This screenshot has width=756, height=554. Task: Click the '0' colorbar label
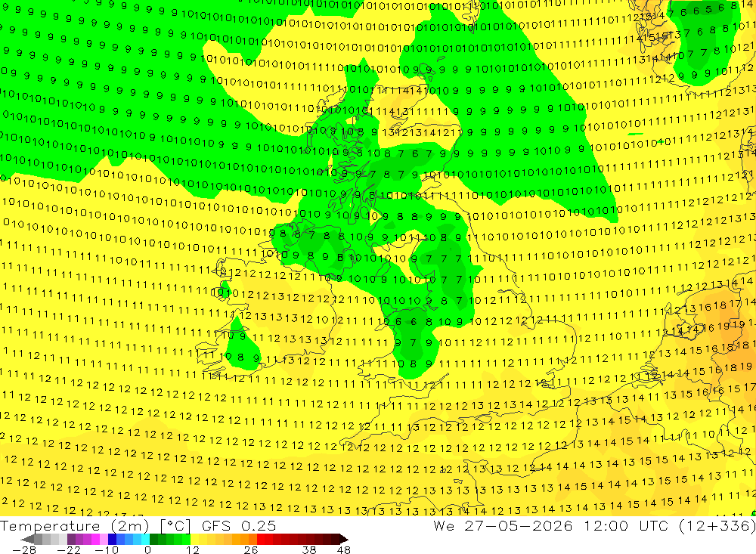coord(148,550)
